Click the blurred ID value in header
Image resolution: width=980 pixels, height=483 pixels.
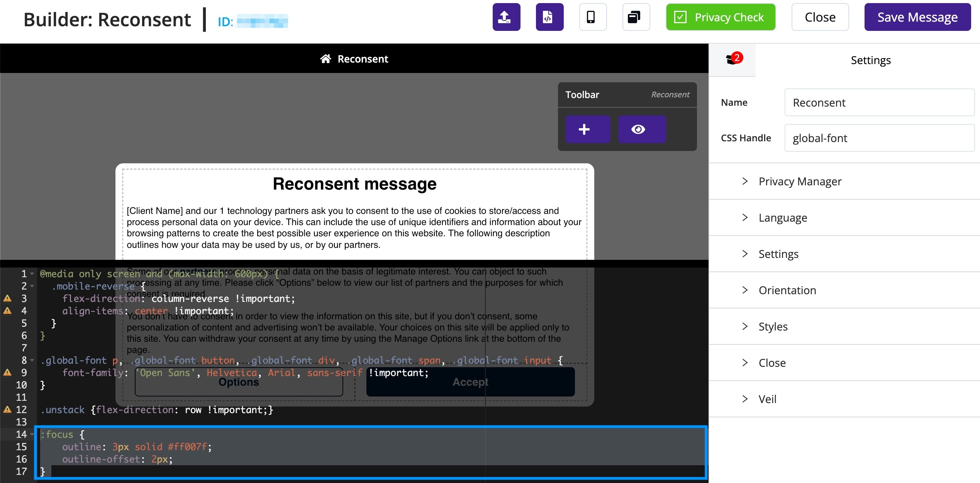point(262,21)
